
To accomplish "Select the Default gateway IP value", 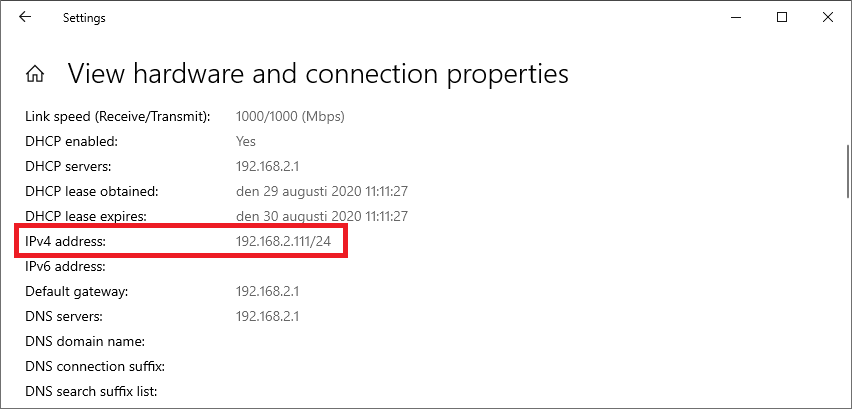I will pos(268,292).
